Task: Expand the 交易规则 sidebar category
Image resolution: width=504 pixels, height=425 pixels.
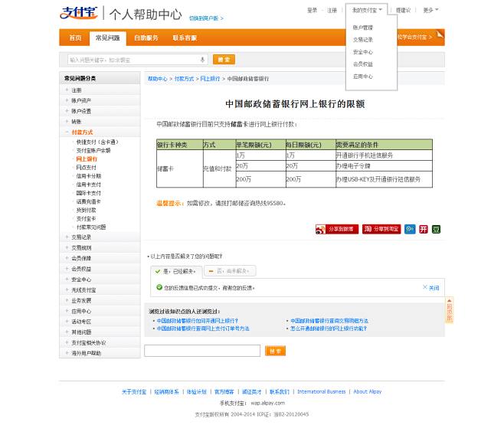Action: coord(100,247)
